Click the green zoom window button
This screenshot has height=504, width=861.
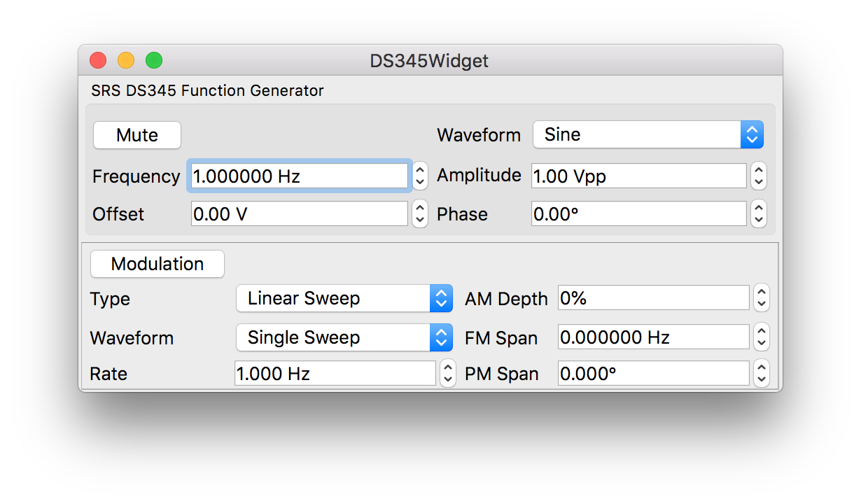coord(154,61)
